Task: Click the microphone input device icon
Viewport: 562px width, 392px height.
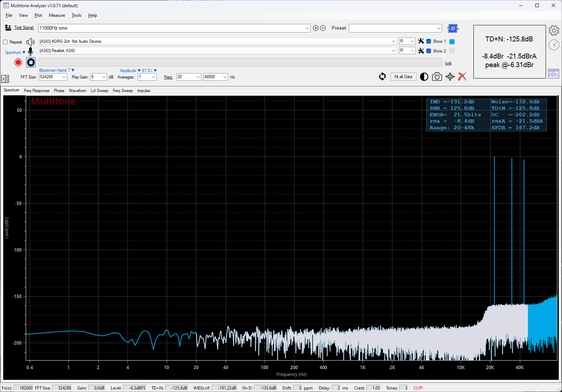Action: (x=30, y=51)
